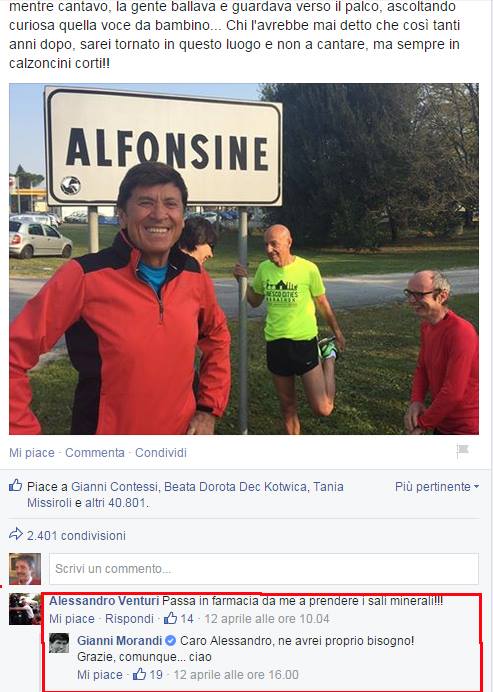Click the thumbs-up icon beside 'Piace a'
This screenshot has height=692, width=493.
tap(15, 485)
